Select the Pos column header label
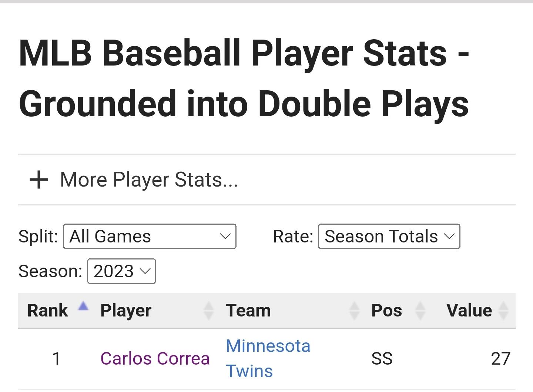533x392 pixels. pos(386,311)
